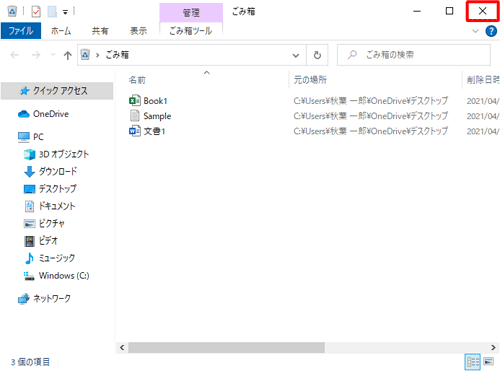The image size is (500, 371).
Task: Close the ごみ箱 window
Action: click(x=482, y=11)
